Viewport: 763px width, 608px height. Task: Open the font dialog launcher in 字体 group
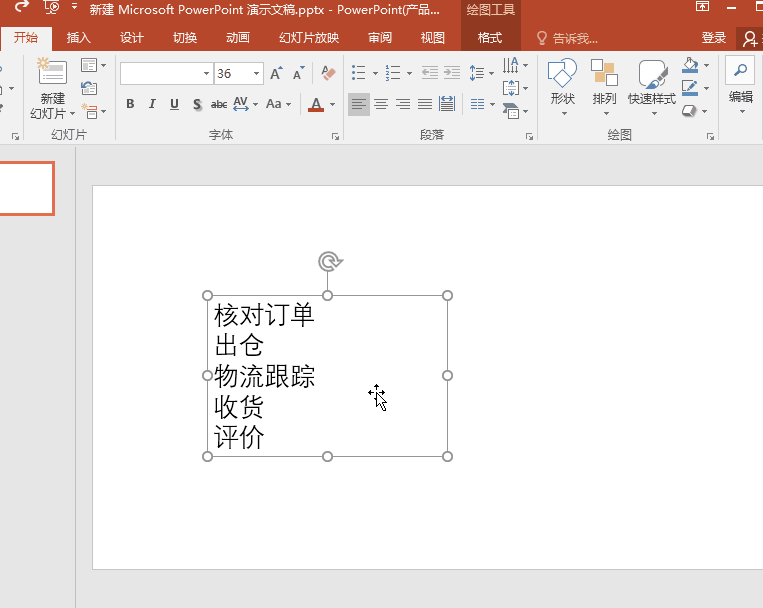coord(335,137)
